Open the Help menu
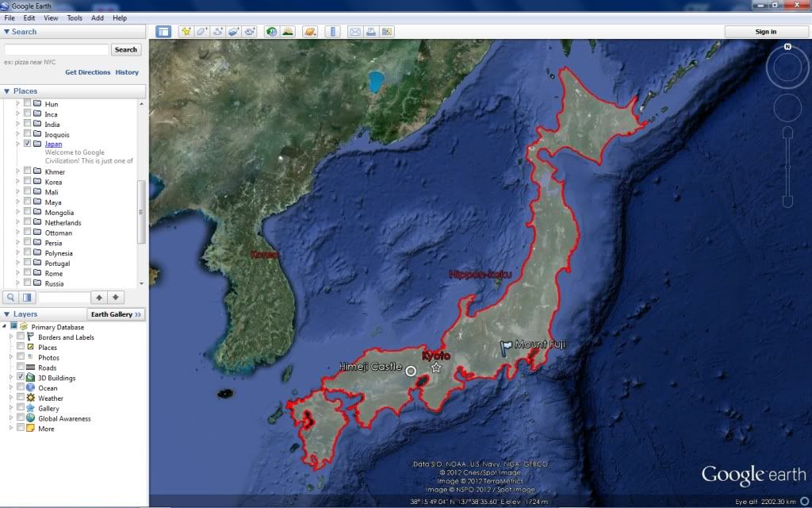The width and height of the screenshot is (812, 508). tap(120, 17)
